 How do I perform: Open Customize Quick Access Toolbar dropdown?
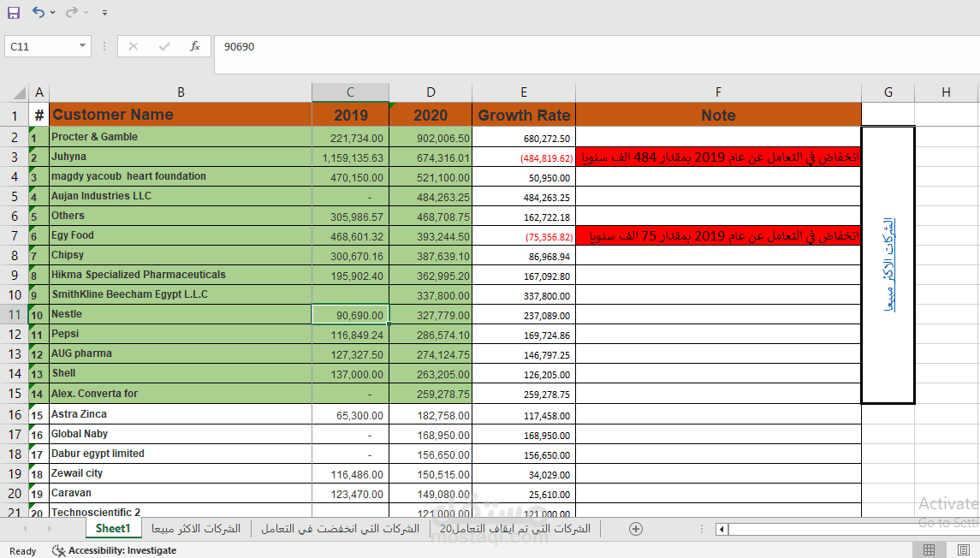tap(104, 13)
